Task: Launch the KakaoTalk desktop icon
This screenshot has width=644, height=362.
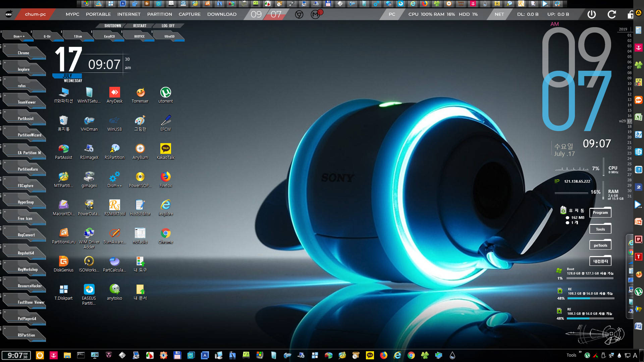Action: pos(165,152)
